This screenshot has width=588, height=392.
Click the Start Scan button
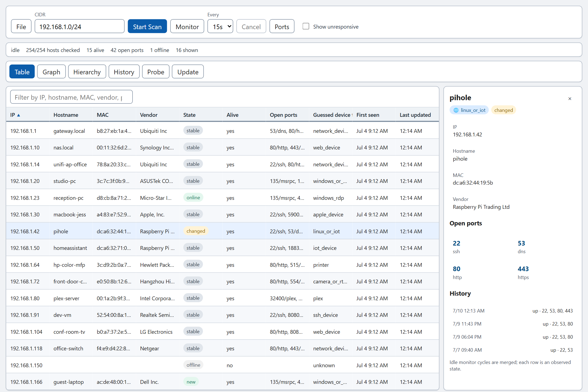coord(147,26)
